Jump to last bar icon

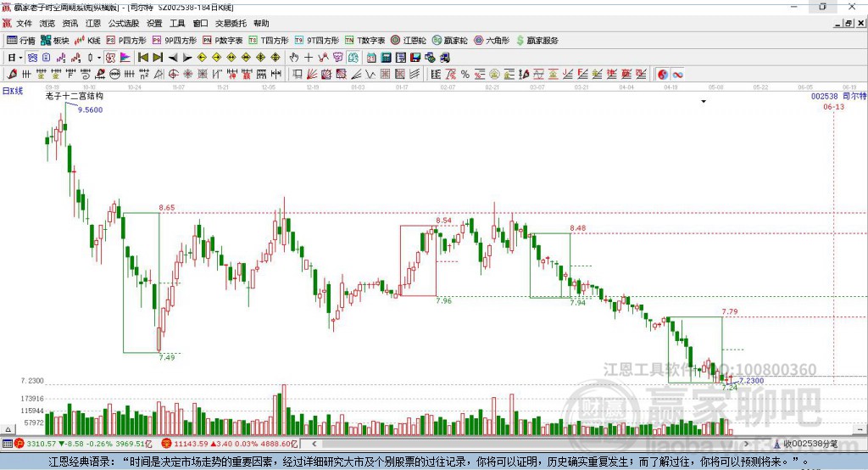pyautogui.click(x=158, y=57)
